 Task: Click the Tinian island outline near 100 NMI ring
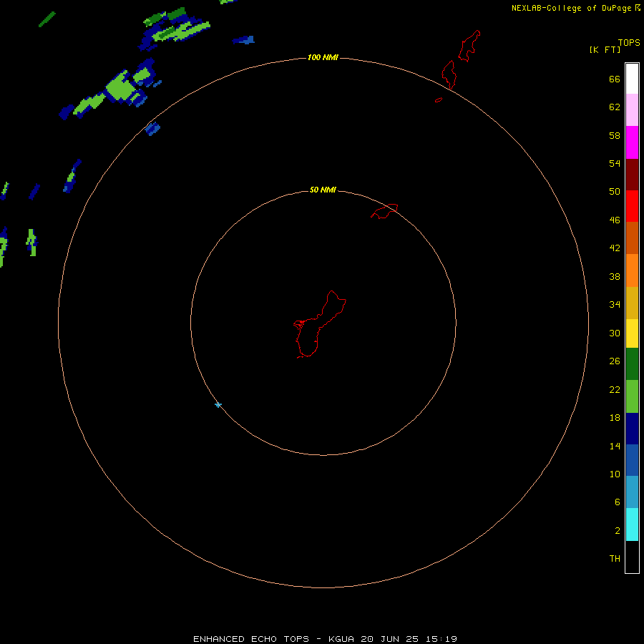point(449,74)
